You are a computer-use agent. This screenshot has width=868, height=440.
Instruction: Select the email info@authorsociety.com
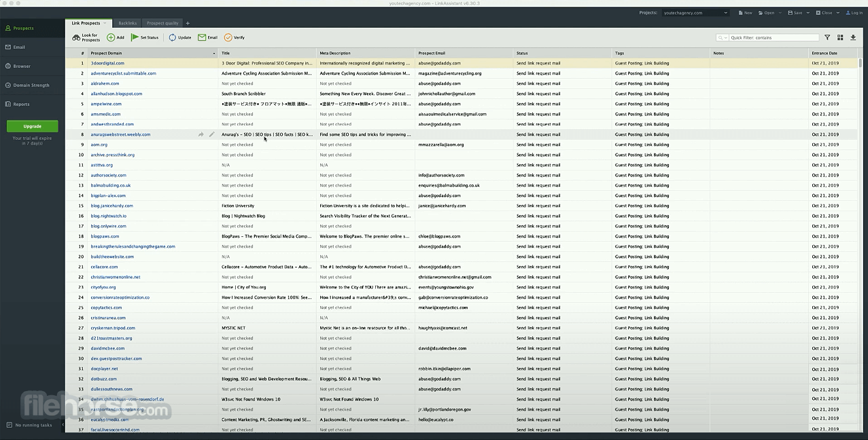(442, 175)
